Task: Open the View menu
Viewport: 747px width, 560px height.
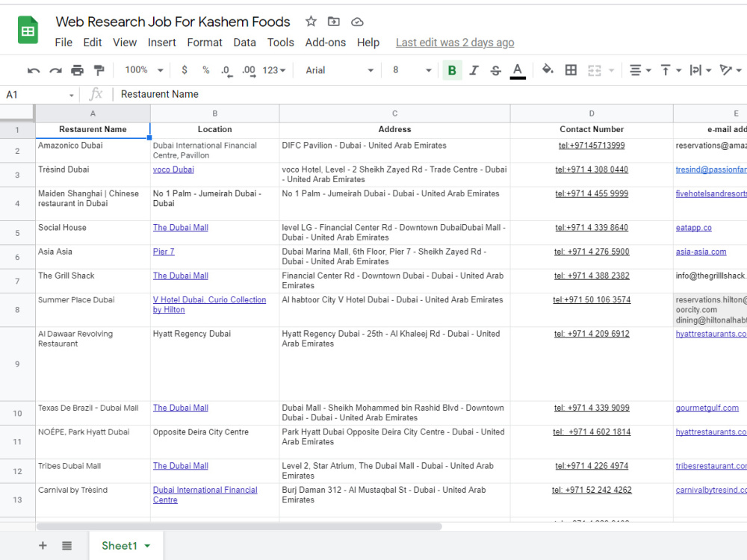Action: tap(124, 43)
